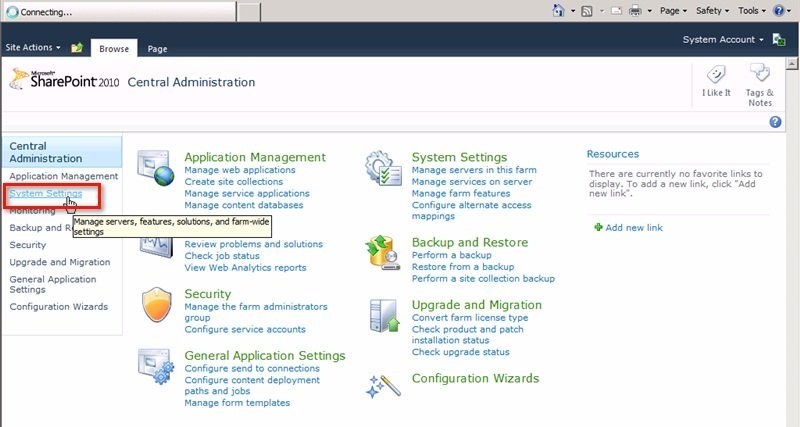
Task: Click Configure alternate access mappings link
Action: pos(471,210)
